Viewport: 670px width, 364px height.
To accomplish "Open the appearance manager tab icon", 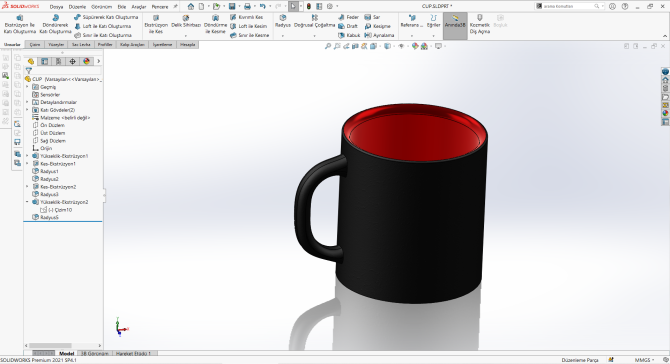I will 86,62.
